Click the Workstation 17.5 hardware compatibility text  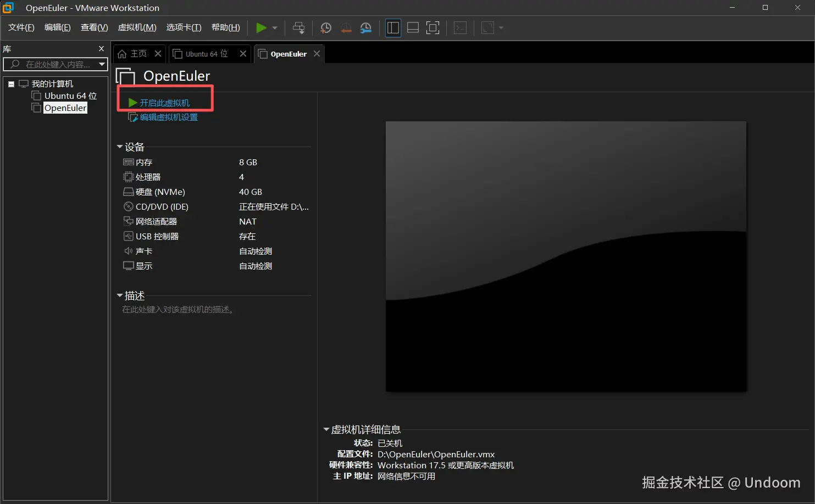pyautogui.click(x=446, y=465)
